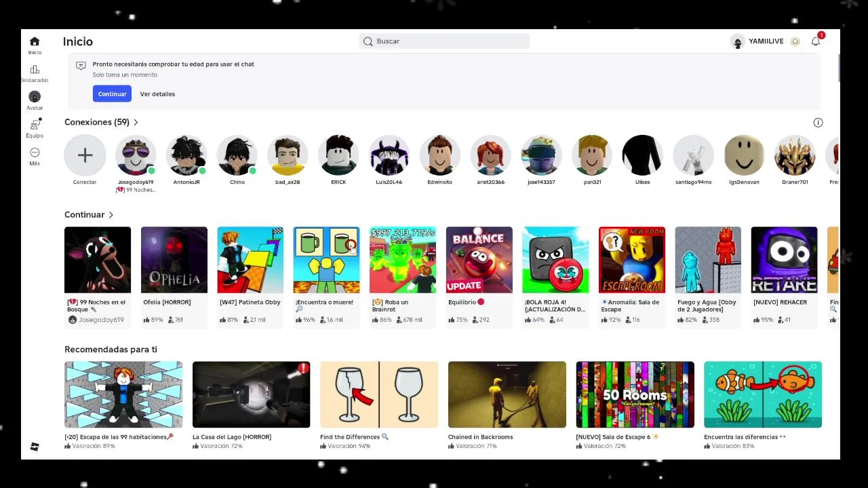Screen dimensions: 868x488
Task: Open Edwinsito's avatar
Action: point(439,155)
